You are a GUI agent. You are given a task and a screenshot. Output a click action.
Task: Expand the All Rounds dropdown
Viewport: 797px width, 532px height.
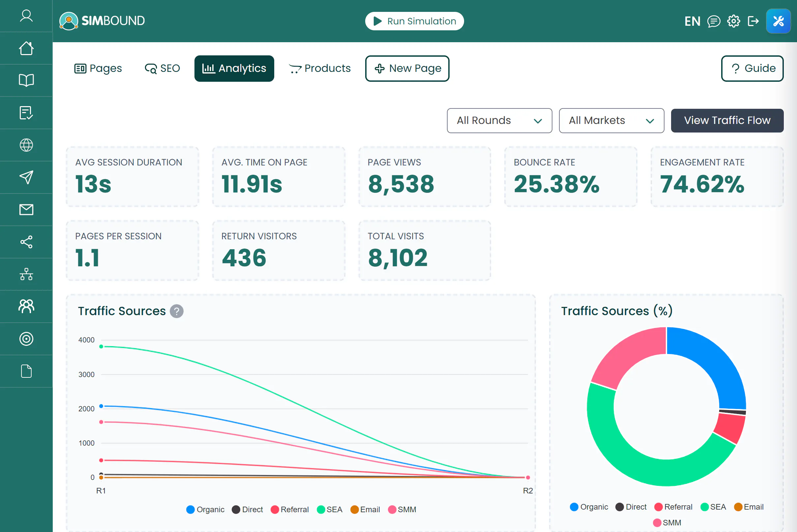[499, 120]
